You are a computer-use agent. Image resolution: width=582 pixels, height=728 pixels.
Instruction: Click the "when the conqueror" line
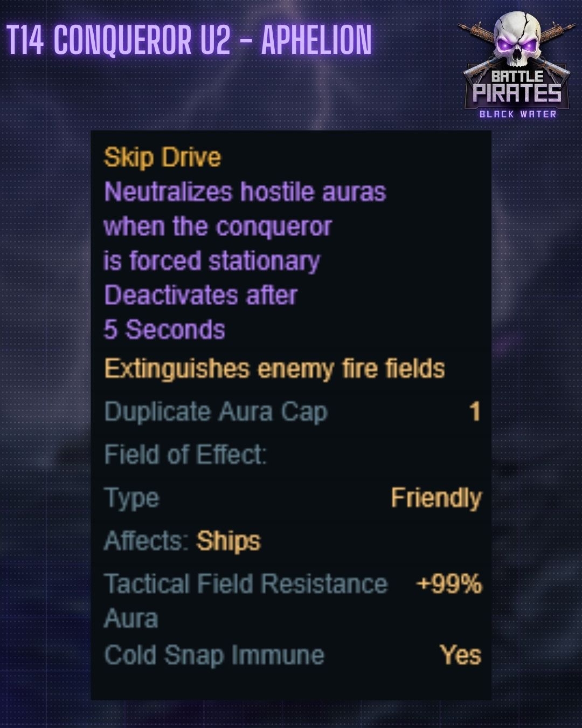(x=217, y=226)
